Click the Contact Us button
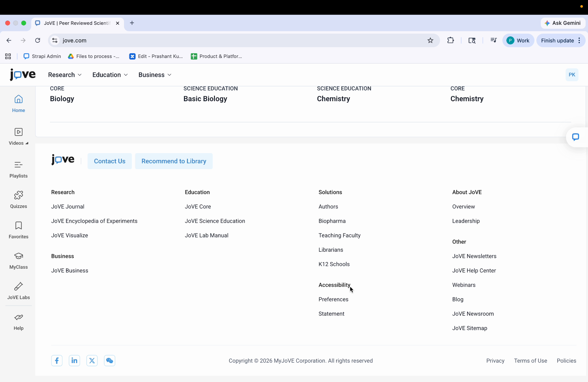Image resolution: width=588 pixels, height=382 pixels. [x=110, y=161]
